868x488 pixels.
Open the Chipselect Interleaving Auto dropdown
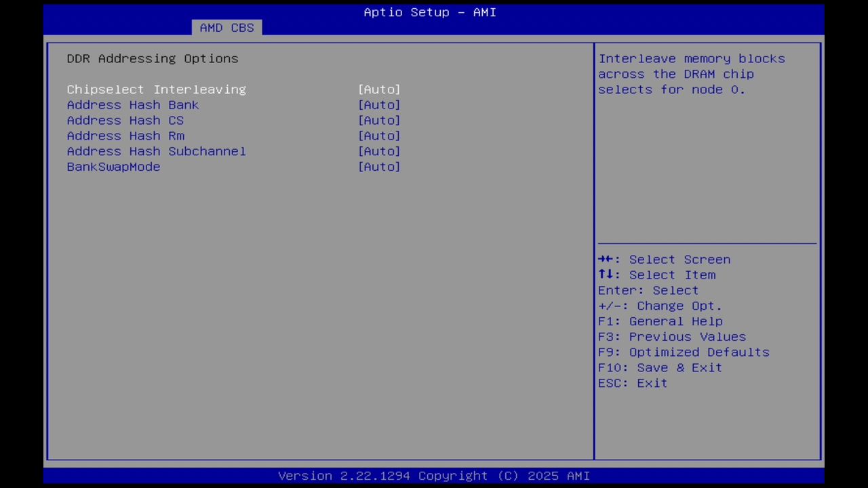379,89
